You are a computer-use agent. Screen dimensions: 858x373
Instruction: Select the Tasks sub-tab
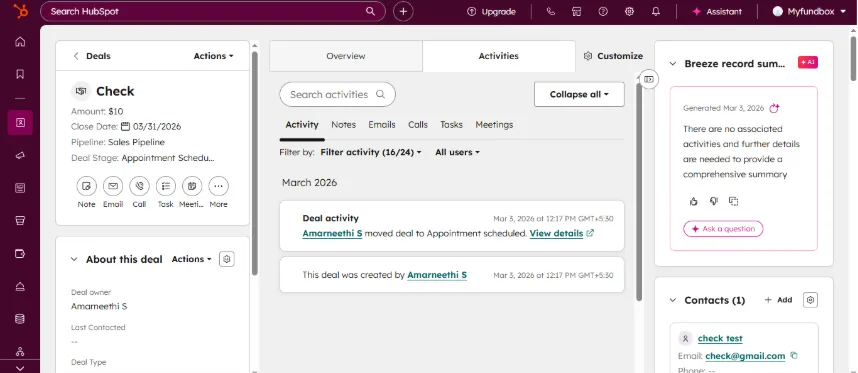(451, 125)
